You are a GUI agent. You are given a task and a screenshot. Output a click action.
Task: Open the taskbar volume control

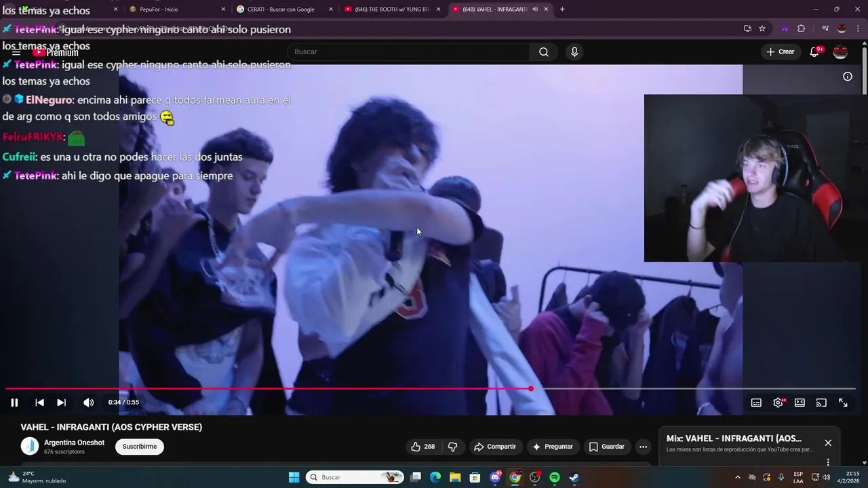click(826, 477)
